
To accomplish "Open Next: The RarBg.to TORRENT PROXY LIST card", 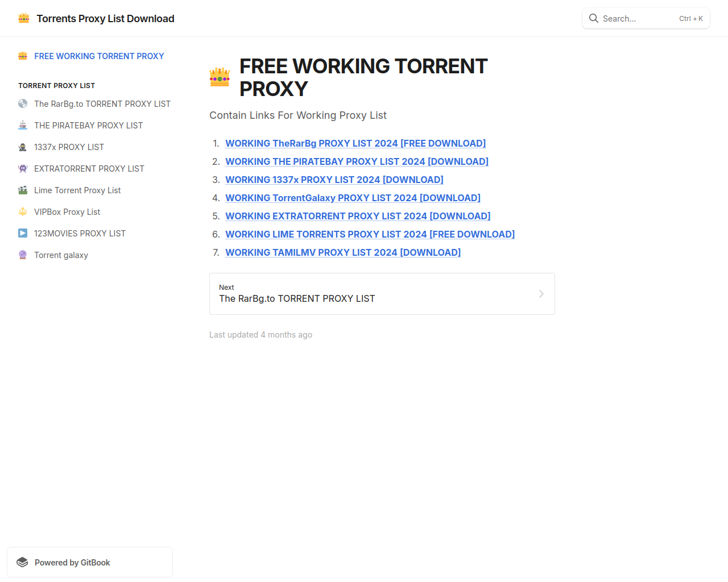I will pyautogui.click(x=382, y=294).
